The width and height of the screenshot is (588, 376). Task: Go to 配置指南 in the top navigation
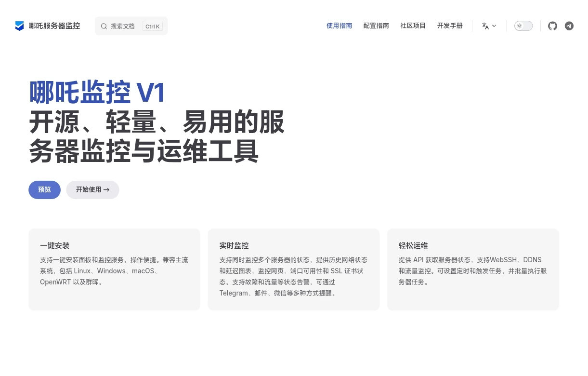click(376, 26)
